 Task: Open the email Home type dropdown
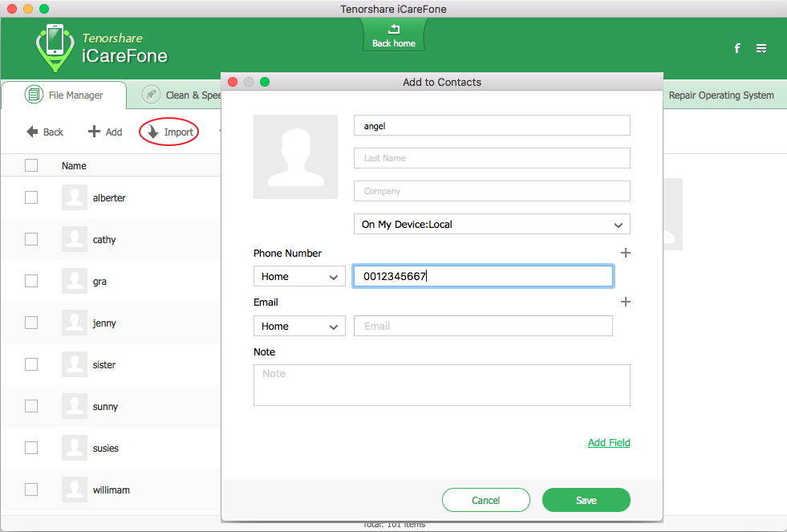point(299,327)
